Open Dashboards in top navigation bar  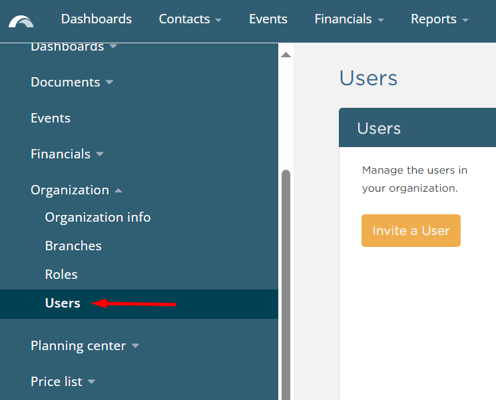pyautogui.click(x=96, y=19)
